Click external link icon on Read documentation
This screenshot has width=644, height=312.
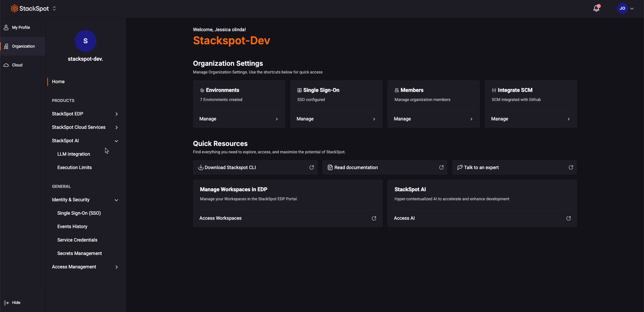(441, 167)
